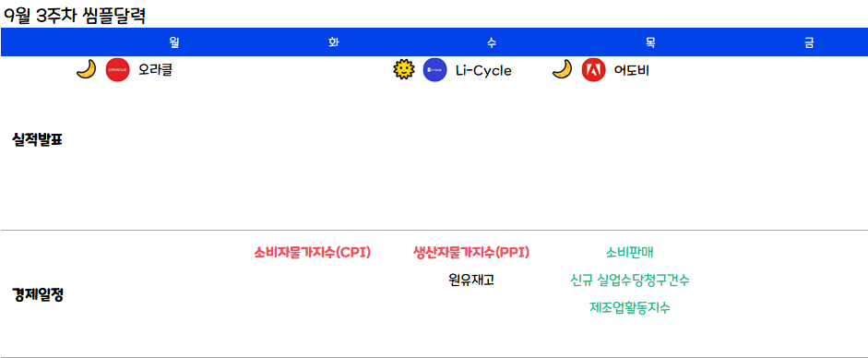Click the 금 column header
The width and height of the screenshot is (868, 358).
coord(809,42)
